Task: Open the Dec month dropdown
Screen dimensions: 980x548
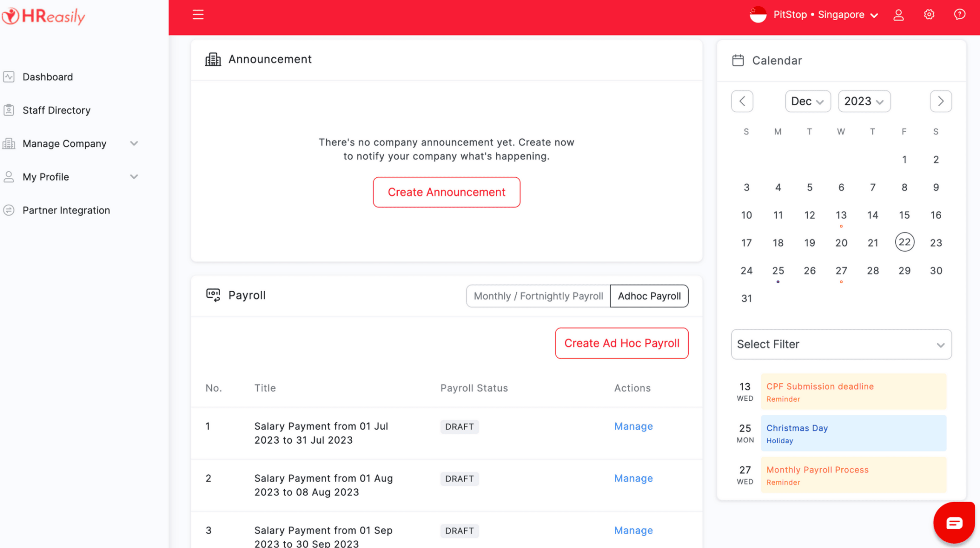Action: pyautogui.click(x=808, y=101)
